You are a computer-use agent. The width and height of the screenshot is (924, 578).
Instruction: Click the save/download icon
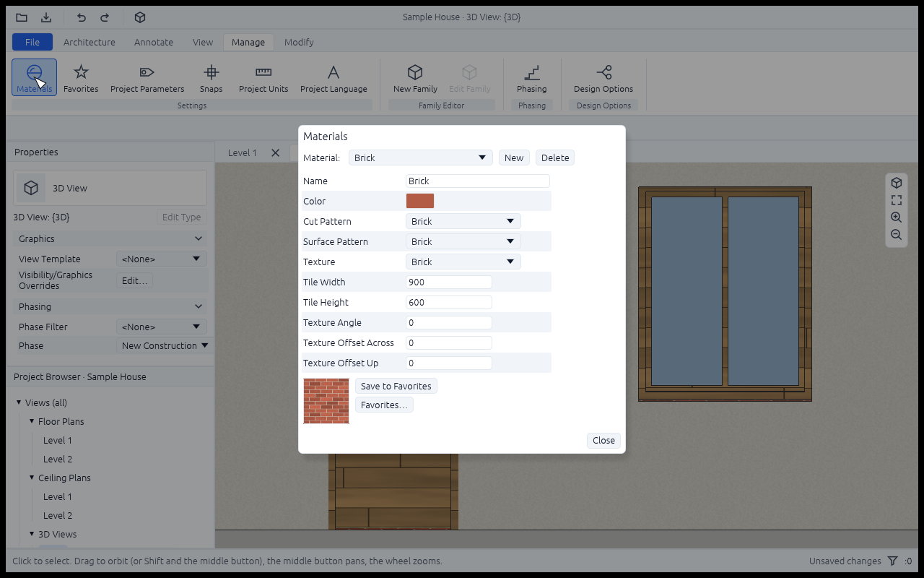point(46,17)
